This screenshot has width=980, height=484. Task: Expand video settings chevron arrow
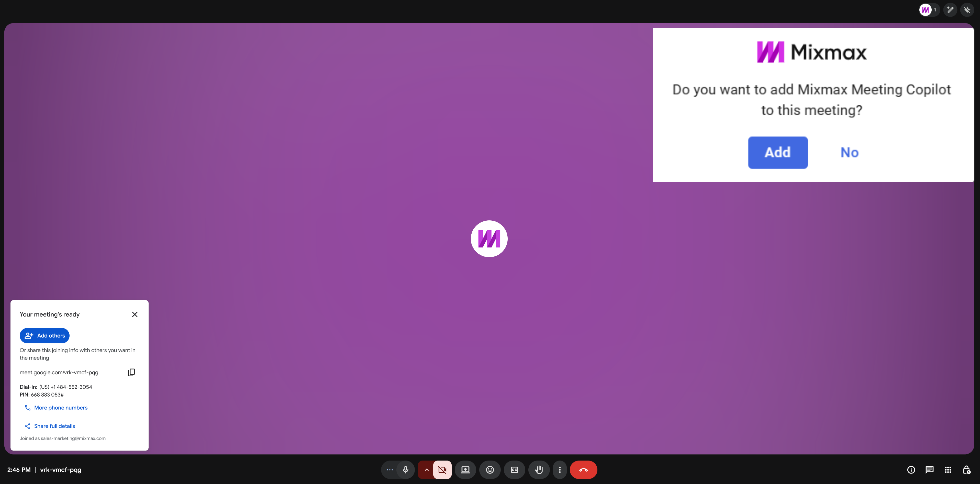tap(427, 469)
